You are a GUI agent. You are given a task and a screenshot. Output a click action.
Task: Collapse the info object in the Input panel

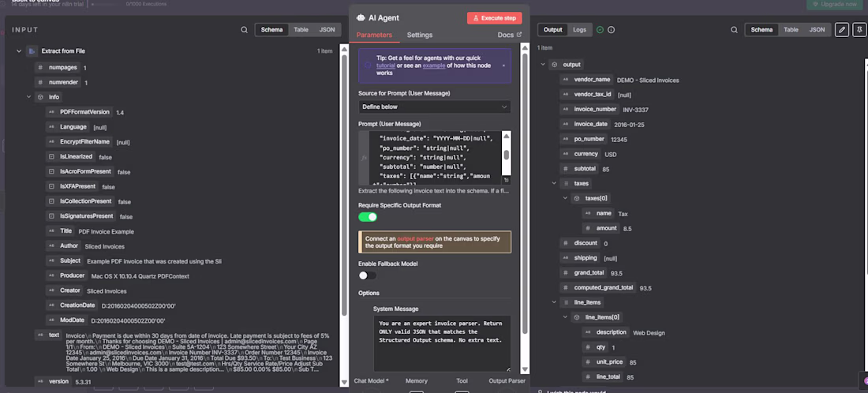28,97
